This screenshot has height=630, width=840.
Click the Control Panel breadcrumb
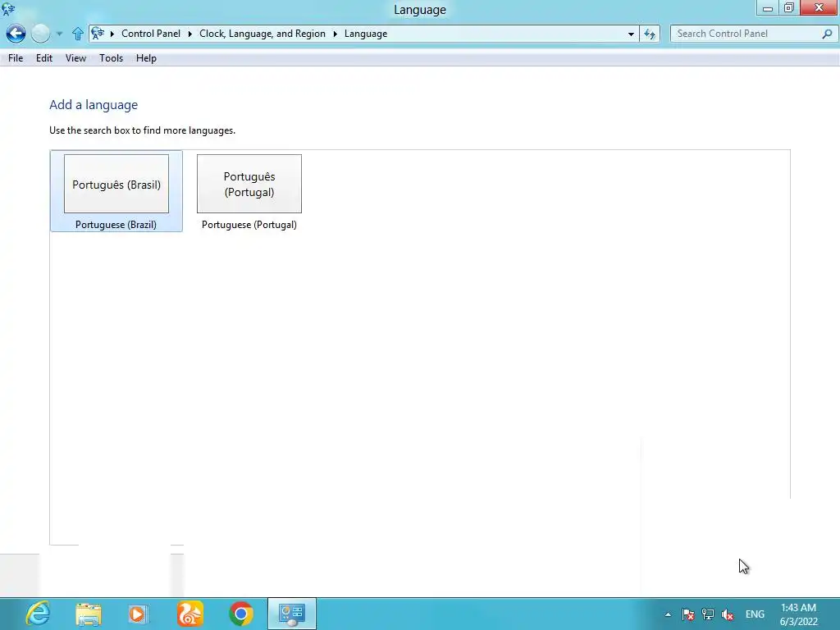point(151,34)
